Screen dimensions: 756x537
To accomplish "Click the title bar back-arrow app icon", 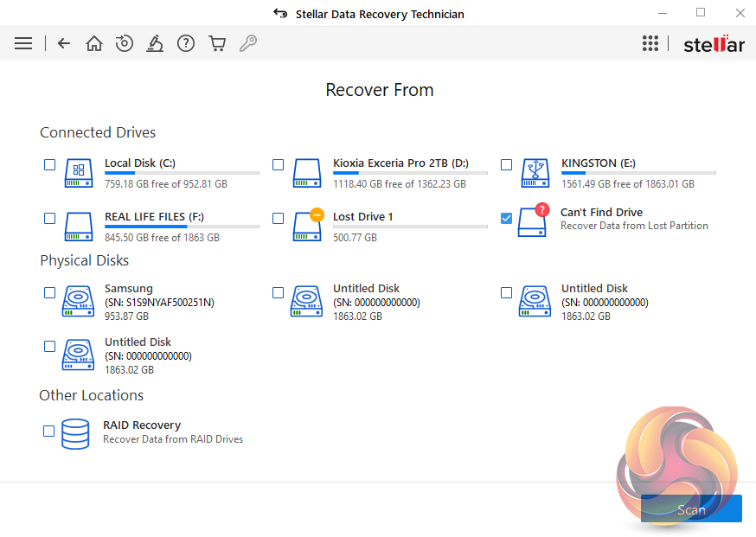I will (x=280, y=13).
